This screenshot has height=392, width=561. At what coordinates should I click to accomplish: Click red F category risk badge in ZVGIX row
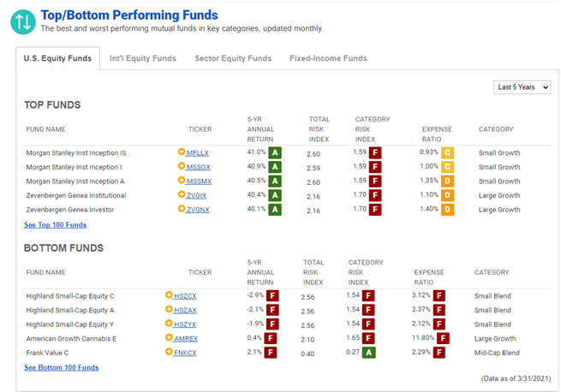375,195
